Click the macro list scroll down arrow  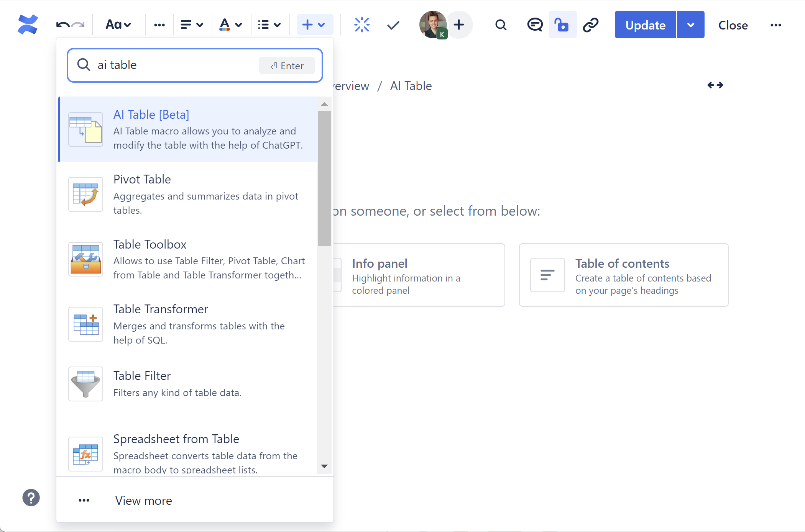coord(324,466)
